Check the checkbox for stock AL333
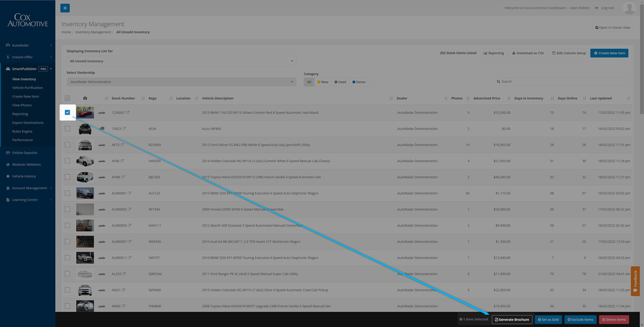Screen dimensions: 644x327 tap(67, 274)
